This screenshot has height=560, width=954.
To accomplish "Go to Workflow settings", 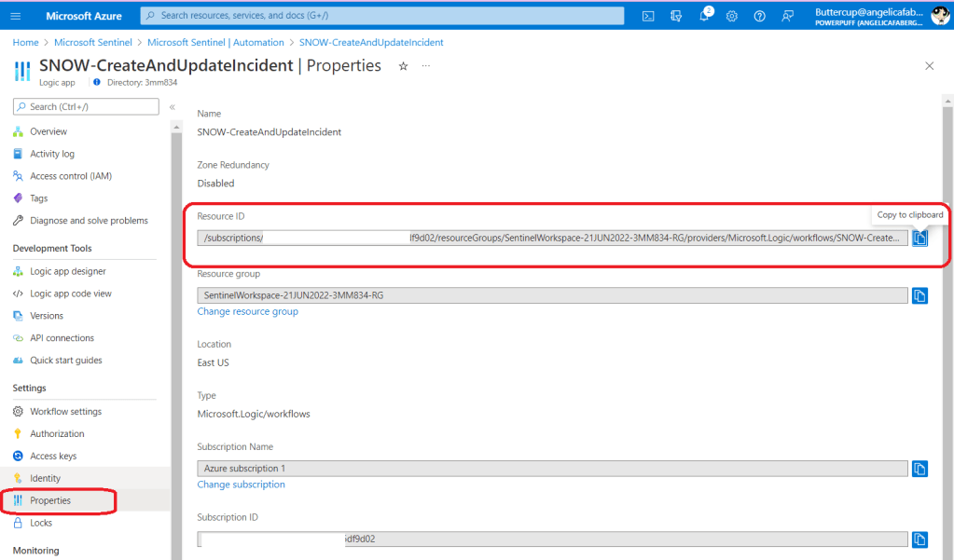I will tap(65, 412).
